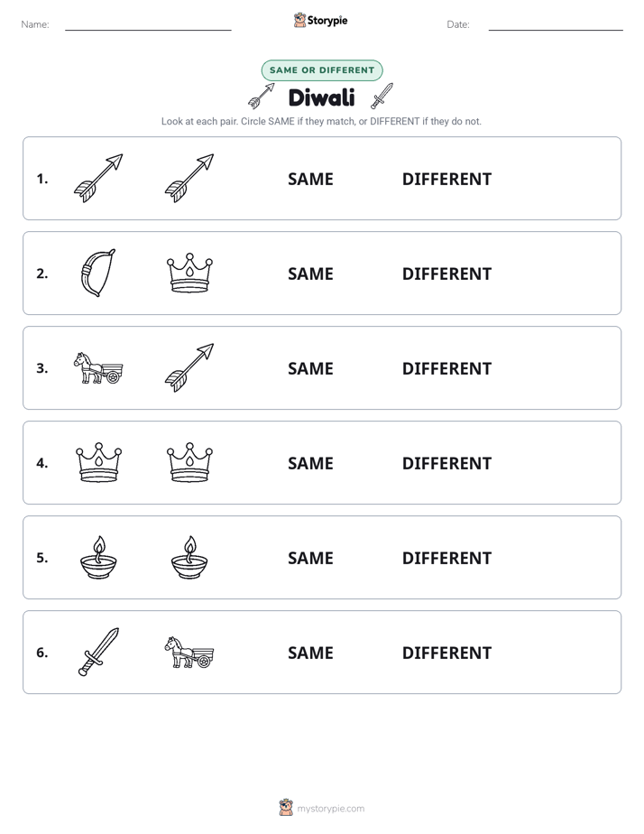Select DIFFERENT for pair 3
644x834 pixels.
[x=446, y=368]
